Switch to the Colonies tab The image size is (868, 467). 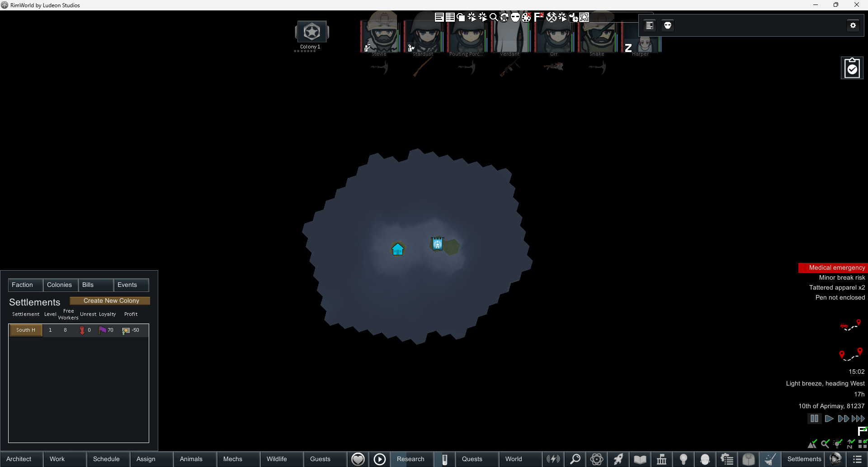pos(61,285)
